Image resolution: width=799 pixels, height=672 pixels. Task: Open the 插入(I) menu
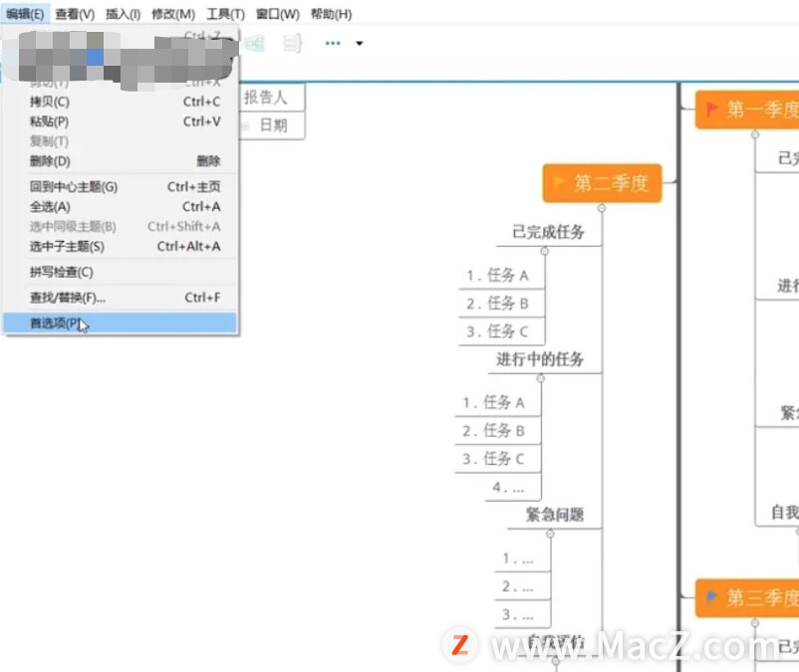point(123,14)
